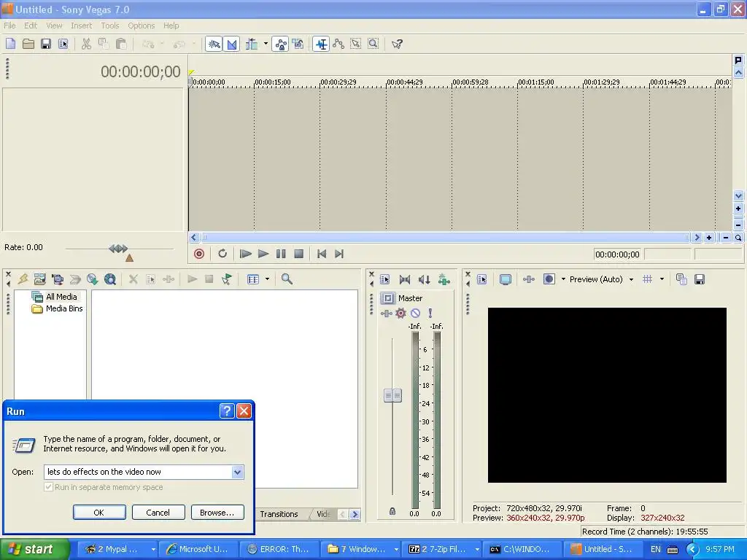This screenshot has width=747, height=560.
Task: Open the media Views dropdown arrow
Action: coord(267,279)
